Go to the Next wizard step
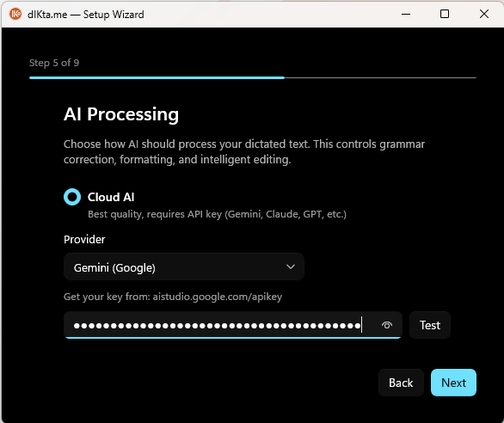Screen dimensions: 504x423 453,383
